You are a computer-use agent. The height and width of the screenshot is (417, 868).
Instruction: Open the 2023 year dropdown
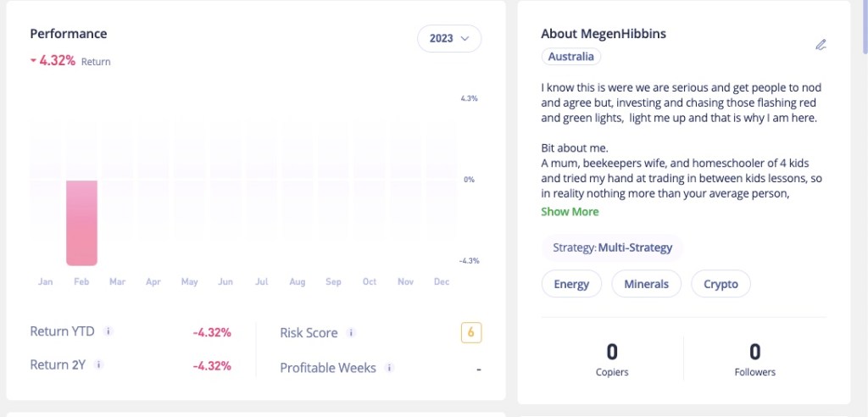[448, 38]
